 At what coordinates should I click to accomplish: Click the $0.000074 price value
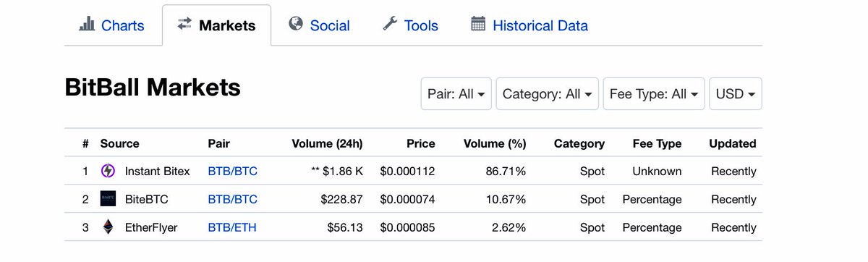pos(407,199)
